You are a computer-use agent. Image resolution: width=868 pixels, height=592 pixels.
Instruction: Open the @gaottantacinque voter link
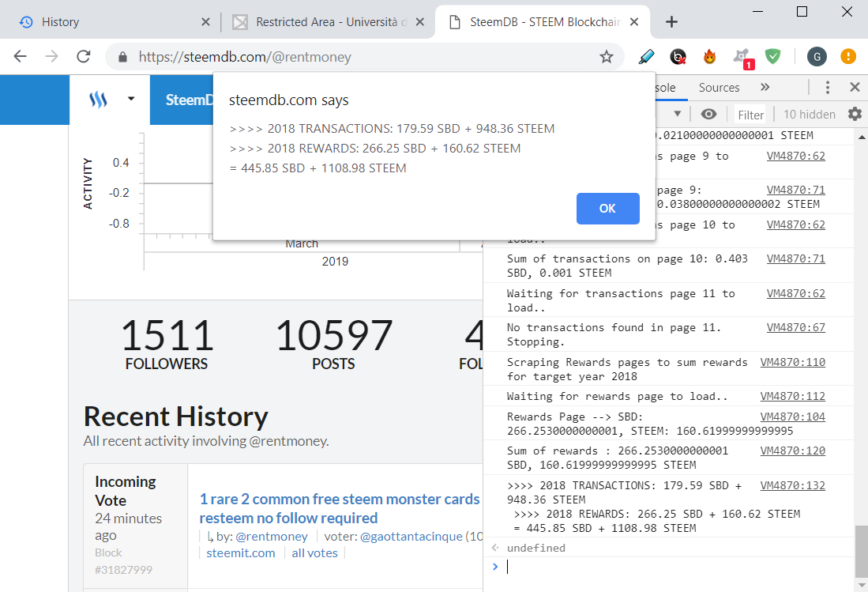click(411, 536)
